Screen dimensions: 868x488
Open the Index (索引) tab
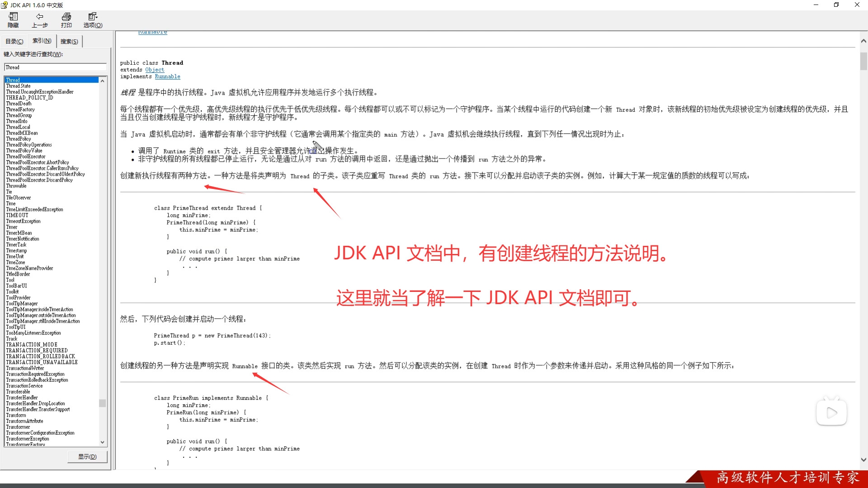click(42, 41)
